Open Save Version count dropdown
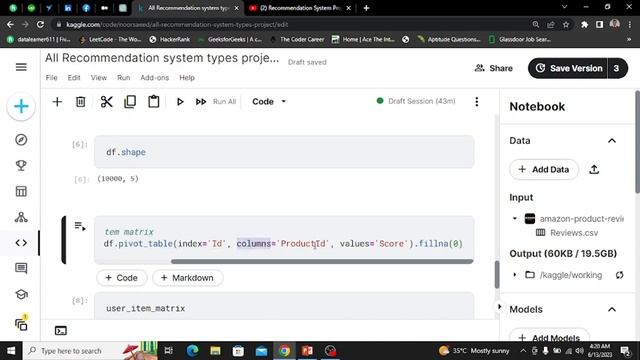 point(617,68)
